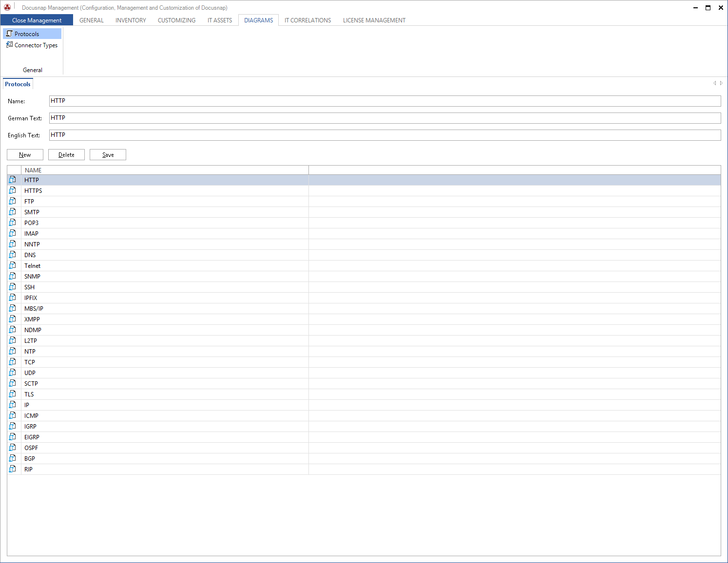The height and width of the screenshot is (563, 728).
Task: Click the row icon beside TCP
Action: 13,362
